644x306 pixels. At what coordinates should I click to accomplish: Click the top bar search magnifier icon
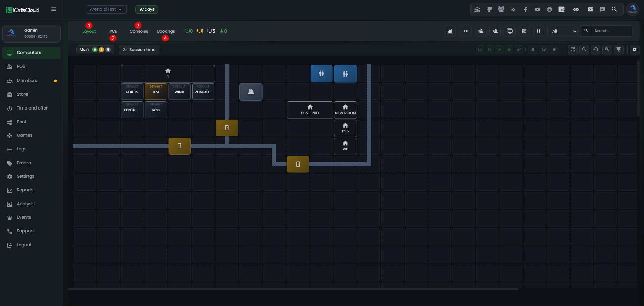(614, 9)
